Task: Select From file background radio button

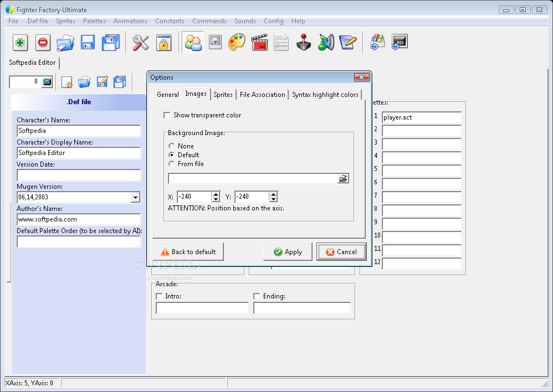Action: coord(171,163)
